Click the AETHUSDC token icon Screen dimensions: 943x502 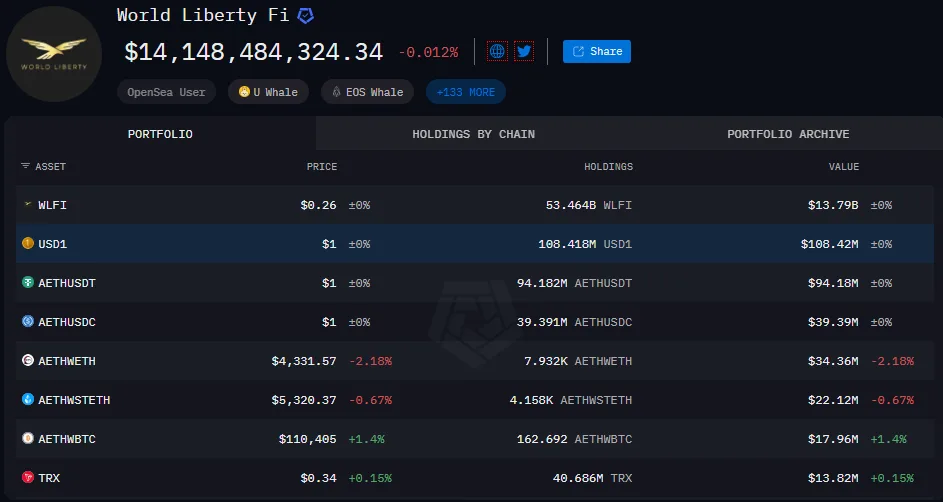pyautogui.click(x=28, y=321)
